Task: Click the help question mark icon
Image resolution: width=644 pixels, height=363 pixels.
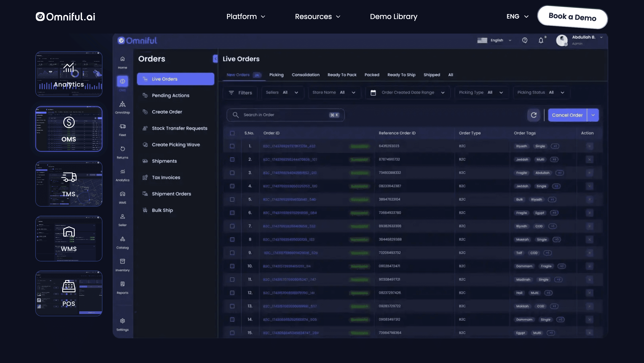Action: tap(525, 40)
